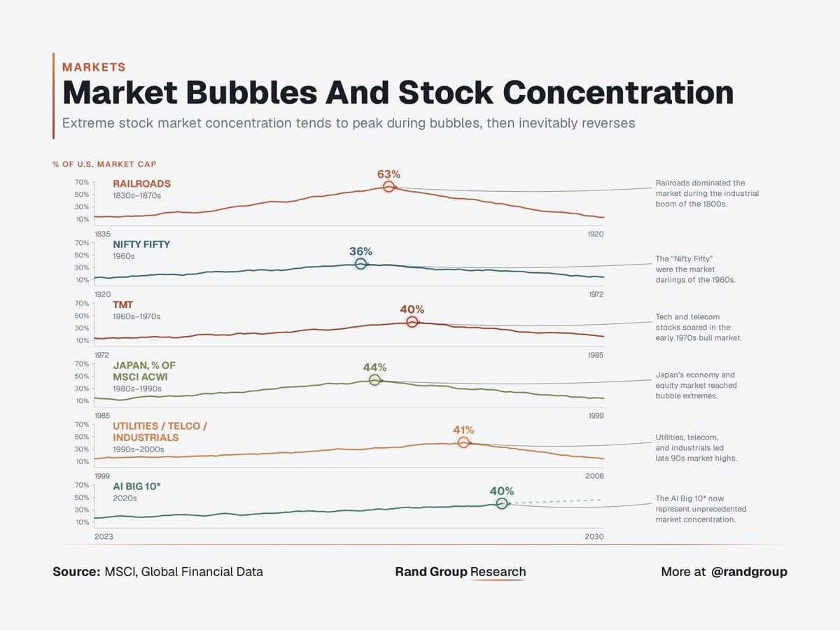Click the UTILITIES / TELCO / INDUSTRIALS title
The image size is (840, 630).
[x=160, y=431]
